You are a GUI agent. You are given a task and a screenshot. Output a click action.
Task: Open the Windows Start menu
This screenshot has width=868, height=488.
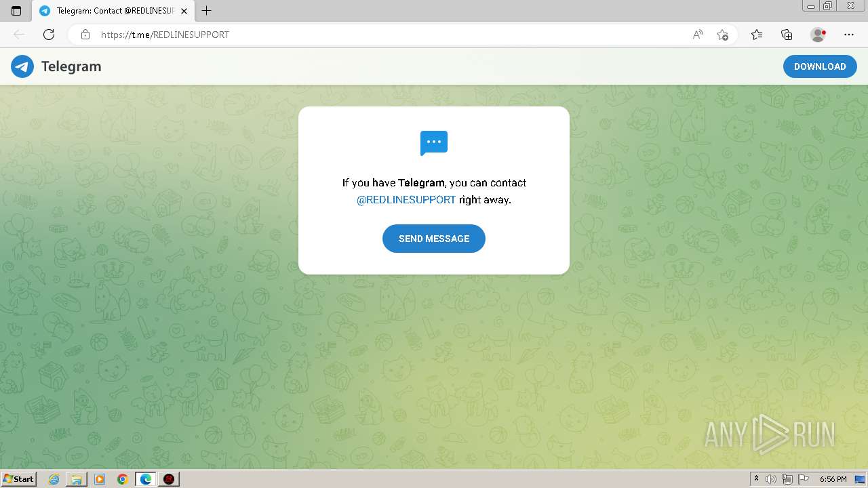[19, 479]
